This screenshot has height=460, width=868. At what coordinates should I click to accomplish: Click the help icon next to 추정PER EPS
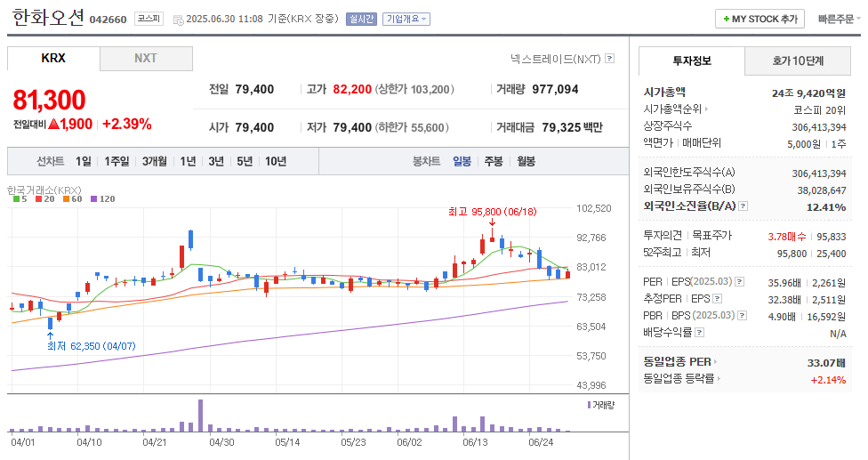(718, 299)
